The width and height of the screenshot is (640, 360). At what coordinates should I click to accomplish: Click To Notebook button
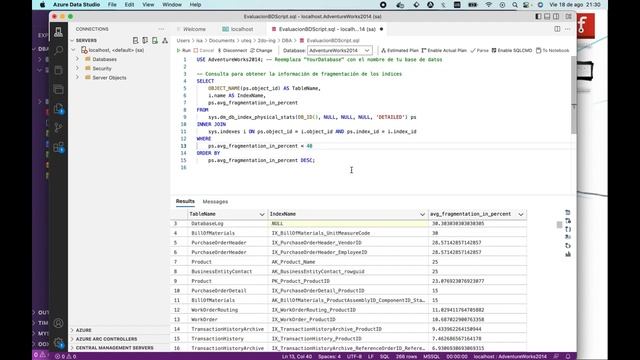click(x=553, y=50)
